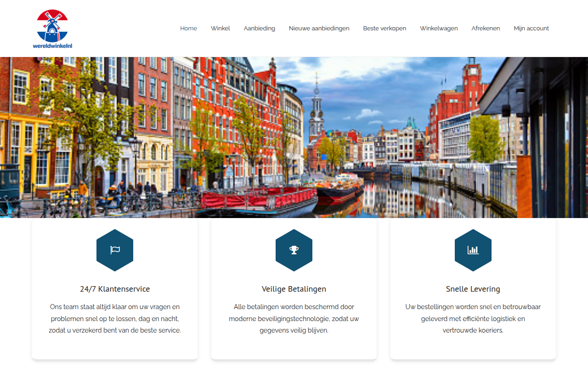Viewport: 588px width, 368px height.
Task: Click the Amsterdam canal banner image
Action: tap(294, 137)
